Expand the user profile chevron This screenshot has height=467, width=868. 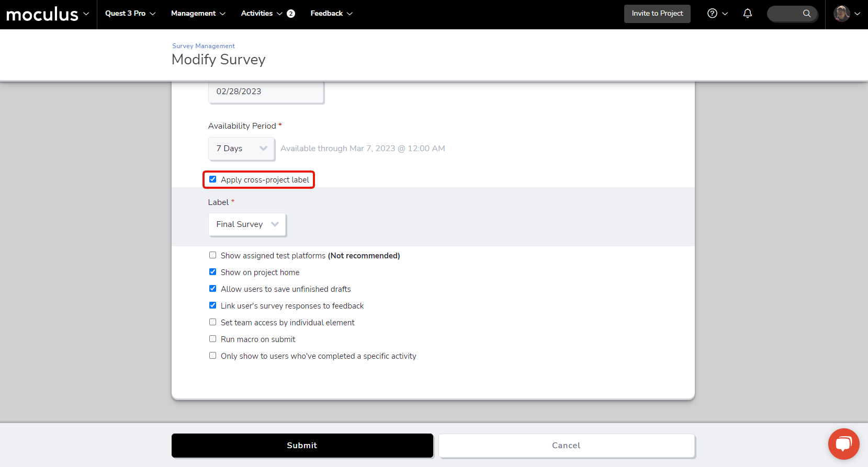[x=857, y=14]
